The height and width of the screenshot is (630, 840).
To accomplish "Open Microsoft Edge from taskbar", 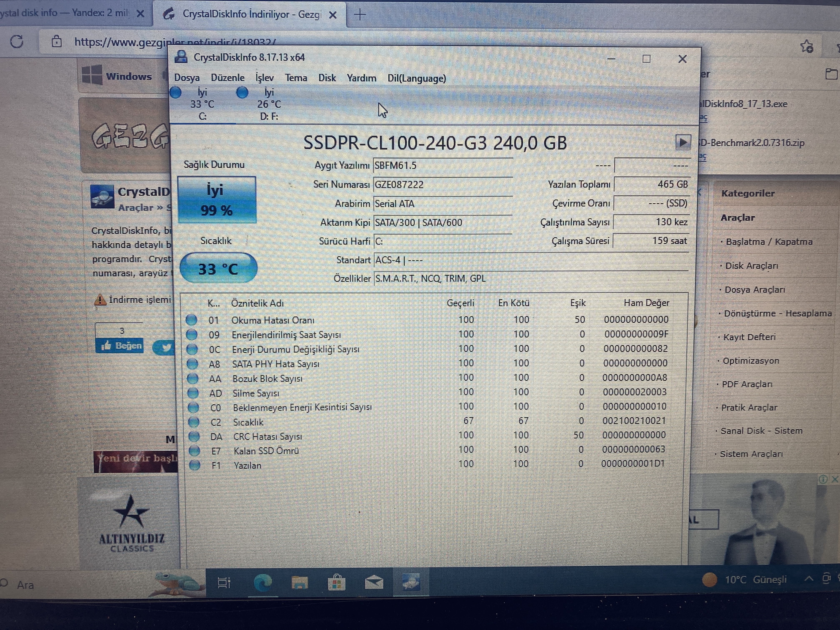I will 263,582.
